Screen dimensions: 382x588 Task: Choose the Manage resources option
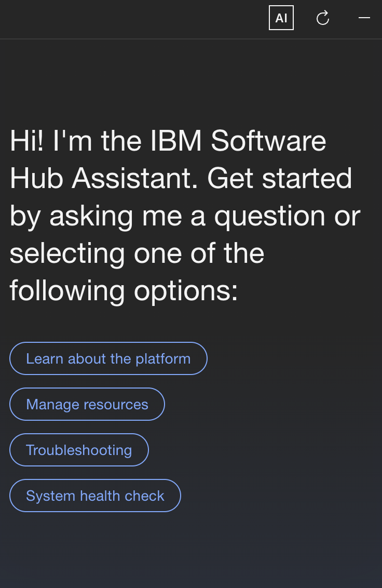pos(87,404)
